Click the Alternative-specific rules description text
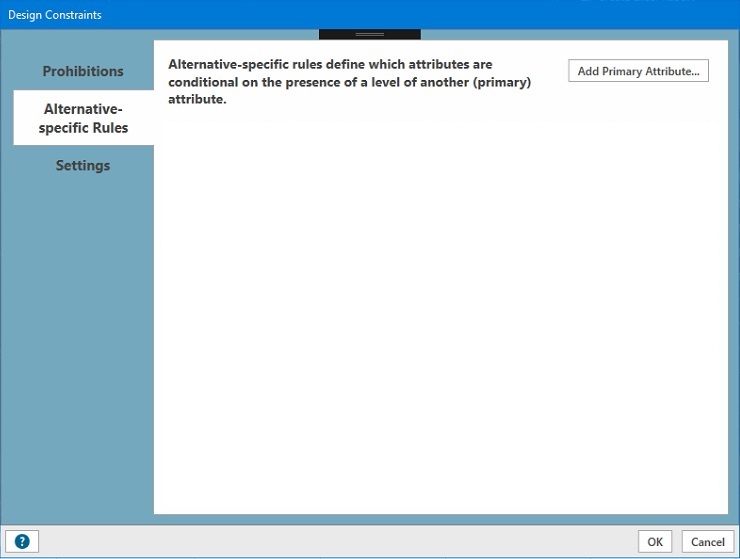 [x=349, y=82]
